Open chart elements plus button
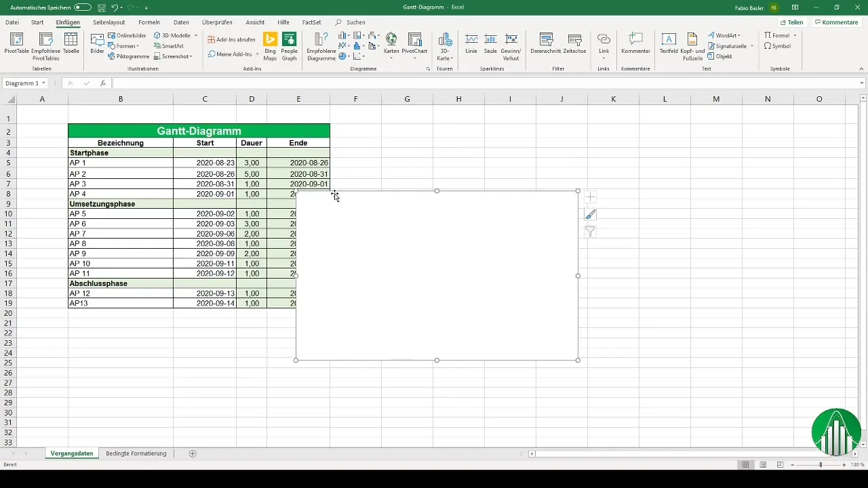 click(x=590, y=197)
